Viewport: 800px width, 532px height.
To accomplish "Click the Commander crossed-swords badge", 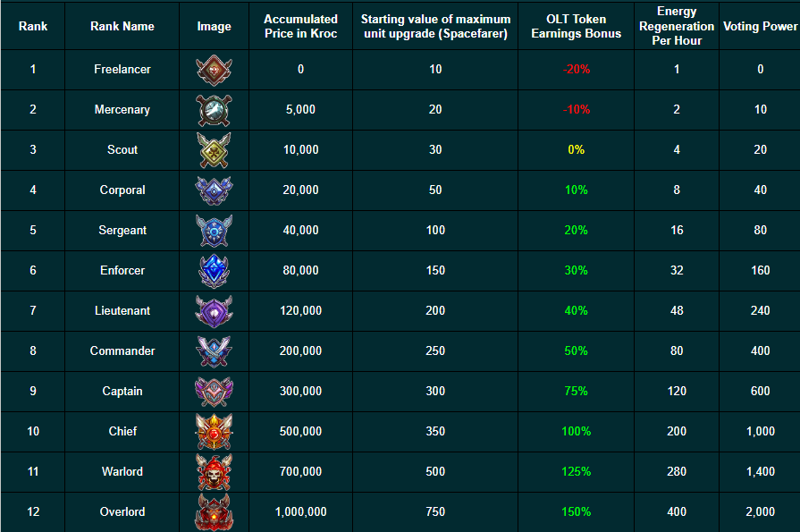I will [x=214, y=351].
